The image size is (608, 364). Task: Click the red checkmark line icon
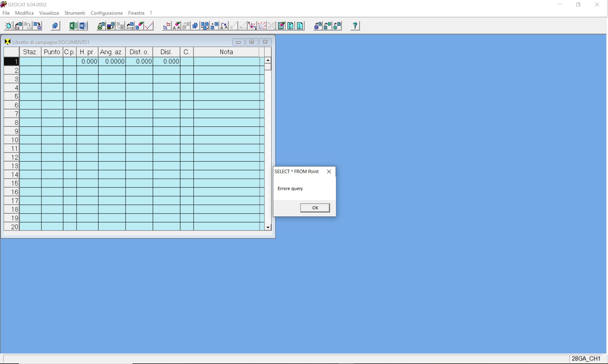[149, 26]
